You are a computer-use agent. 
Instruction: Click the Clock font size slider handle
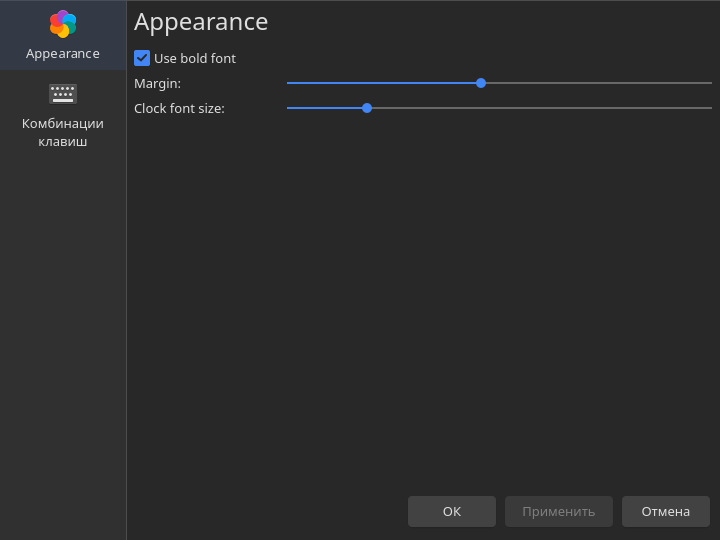(x=366, y=108)
